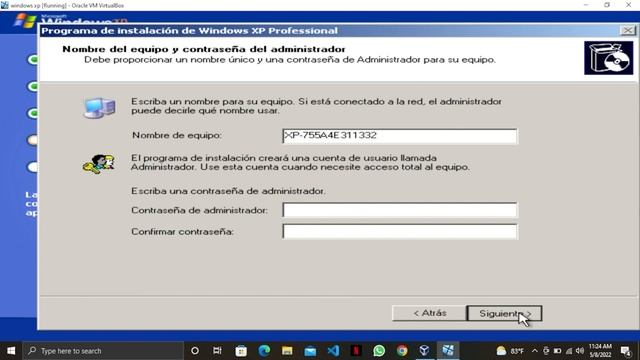The width and height of the screenshot is (640, 360).
Task: Click the 'Escriba una contraseña de administrador.' text
Action: point(228,191)
